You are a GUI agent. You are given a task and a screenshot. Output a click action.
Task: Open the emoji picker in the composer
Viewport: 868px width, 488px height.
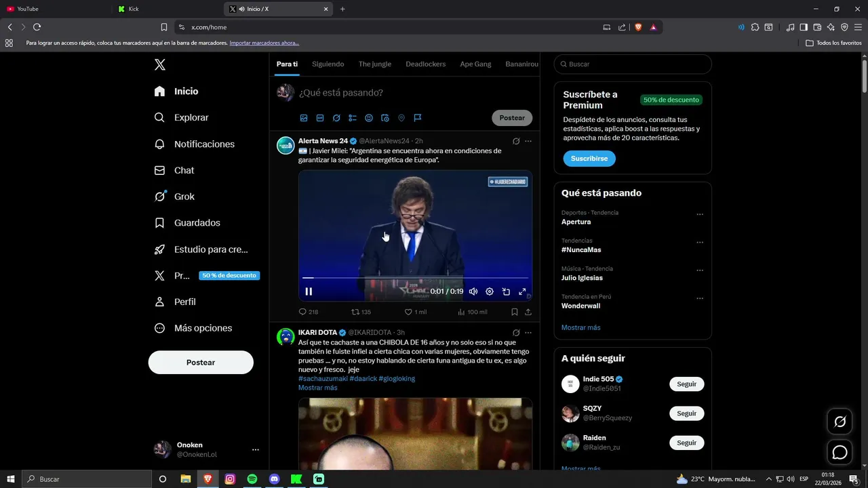point(369,118)
